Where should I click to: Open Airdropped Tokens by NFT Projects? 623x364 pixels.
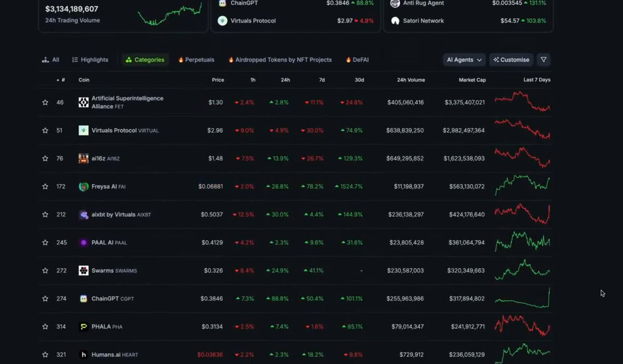280,60
